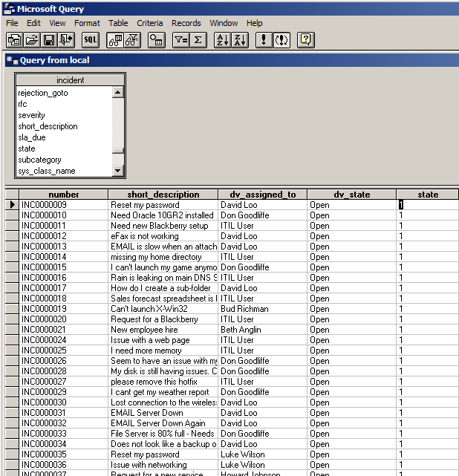Click the Add Table toolbar icon
Image resolution: width=459 pixels, height=476 pixels.
157,40
